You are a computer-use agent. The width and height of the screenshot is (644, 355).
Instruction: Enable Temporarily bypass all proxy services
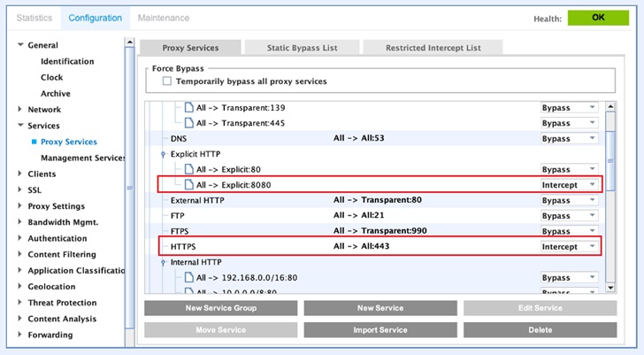click(x=167, y=81)
